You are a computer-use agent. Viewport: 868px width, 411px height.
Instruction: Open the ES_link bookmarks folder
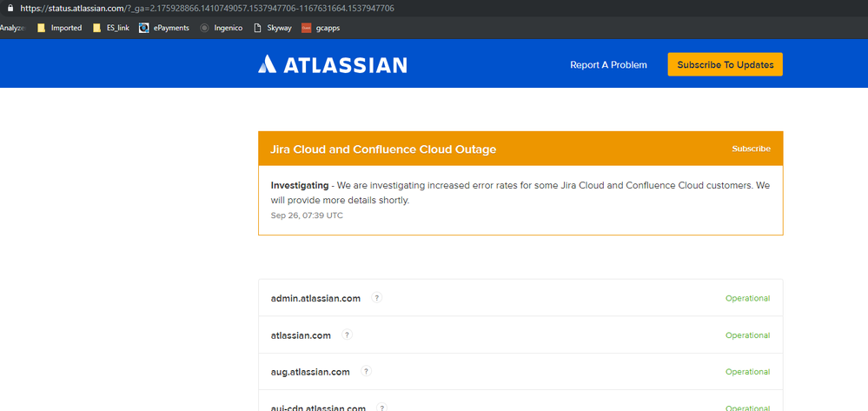click(x=111, y=28)
